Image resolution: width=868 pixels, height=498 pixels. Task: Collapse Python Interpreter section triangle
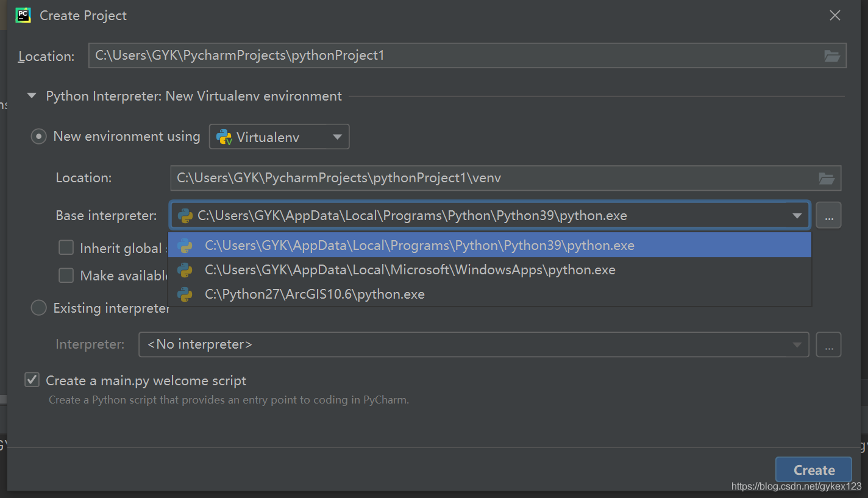[32, 96]
